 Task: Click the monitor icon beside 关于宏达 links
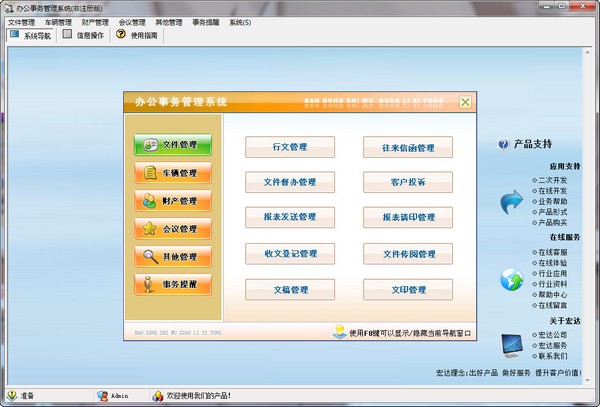pyautogui.click(x=512, y=345)
